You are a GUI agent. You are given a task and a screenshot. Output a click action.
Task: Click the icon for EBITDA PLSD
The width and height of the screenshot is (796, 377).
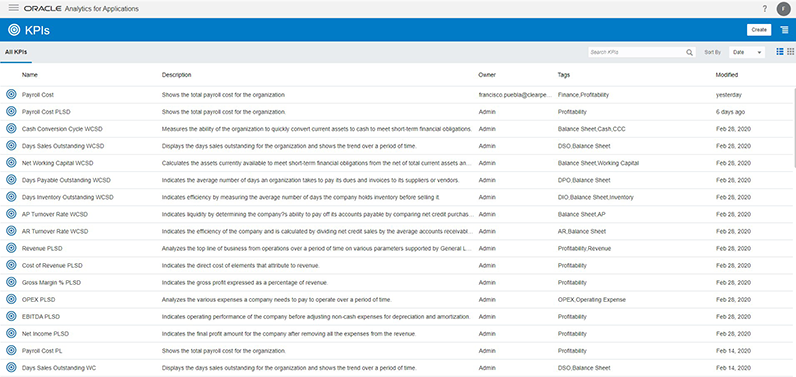[x=11, y=317]
